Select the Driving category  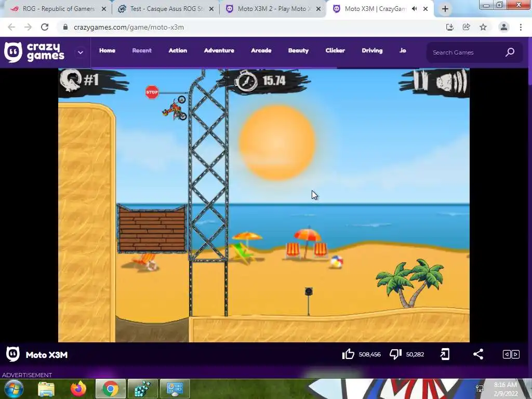coord(372,50)
